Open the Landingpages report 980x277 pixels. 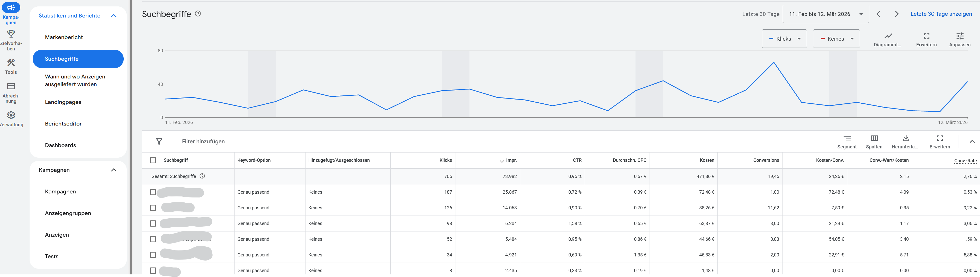point(63,102)
